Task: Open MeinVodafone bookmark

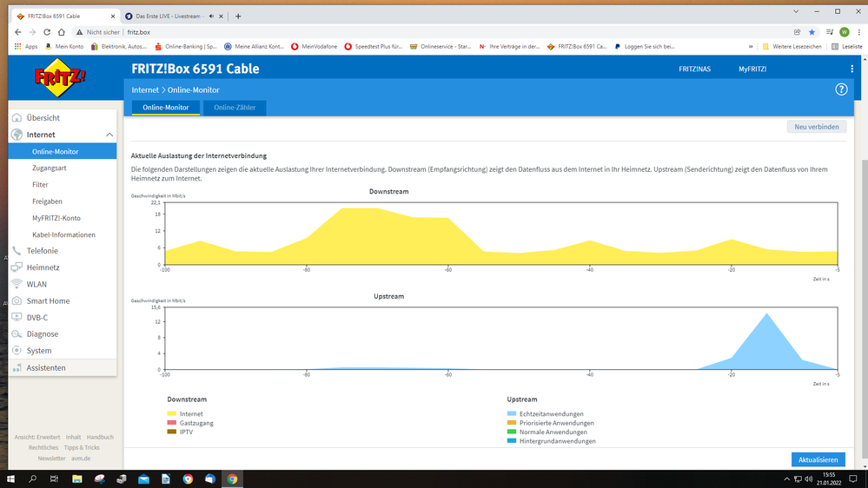Action: (x=314, y=47)
